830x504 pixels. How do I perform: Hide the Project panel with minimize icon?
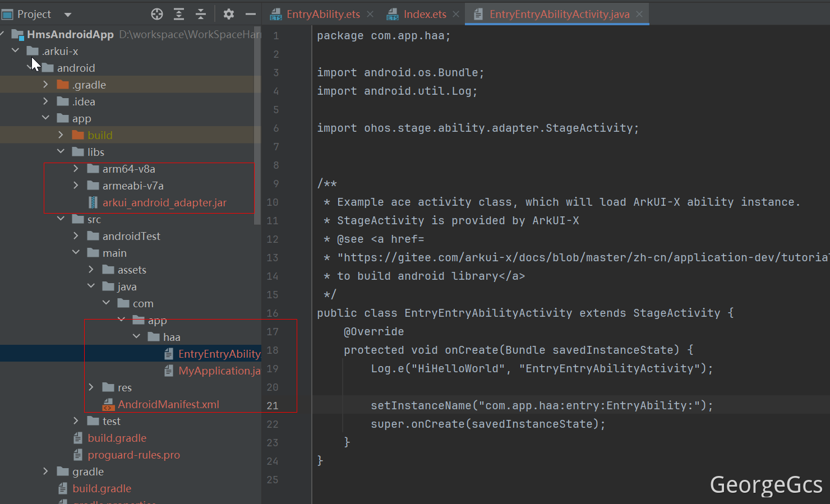pyautogui.click(x=251, y=15)
